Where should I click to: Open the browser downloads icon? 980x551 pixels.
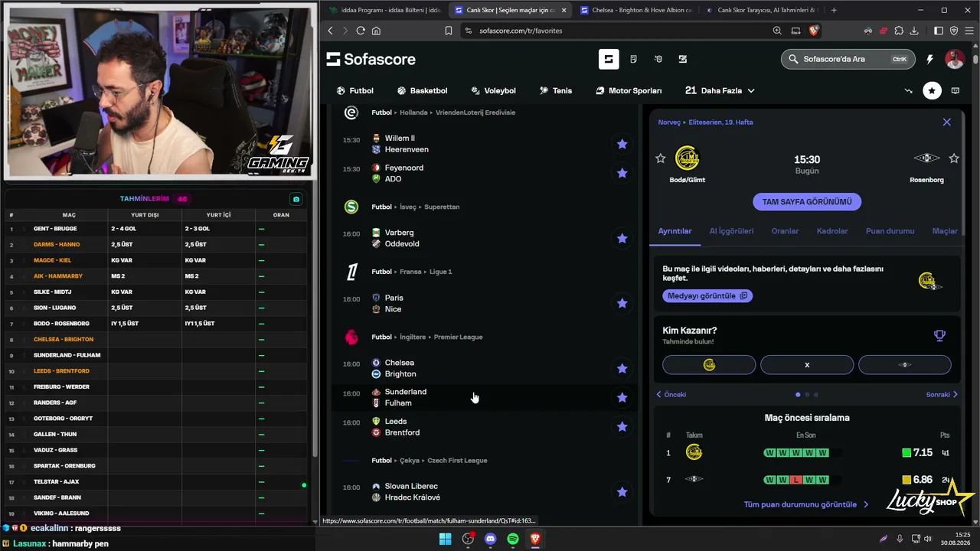(x=914, y=31)
